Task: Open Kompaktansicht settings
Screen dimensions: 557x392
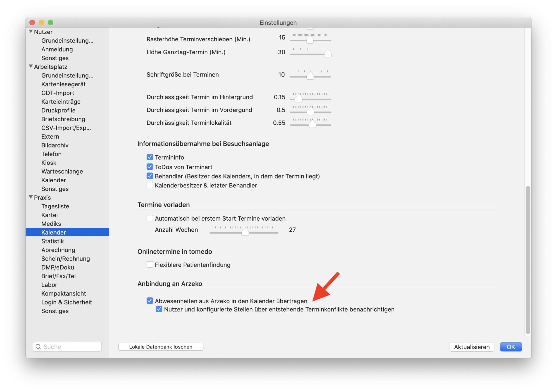Action: point(64,293)
